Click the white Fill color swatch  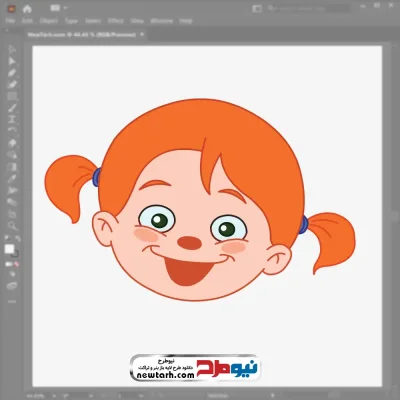tap(9, 249)
